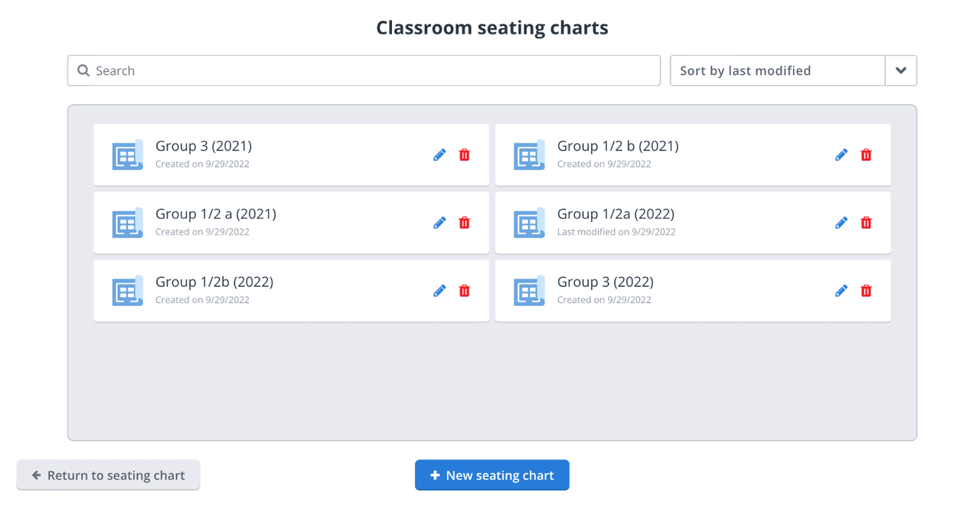Open the Sort by last modified selector
Image resolution: width=980 pixels, height=505 pixels.
click(777, 71)
